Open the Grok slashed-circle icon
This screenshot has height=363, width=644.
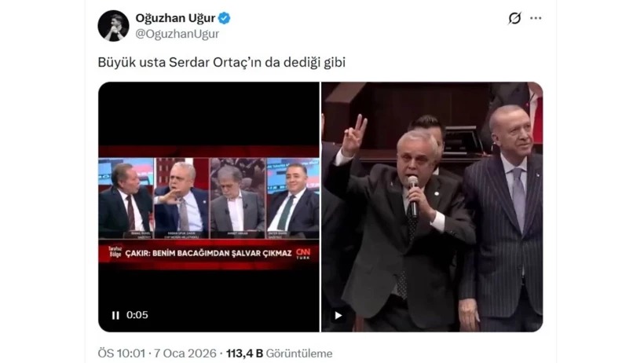pyautogui.click(x=514, y=18)
